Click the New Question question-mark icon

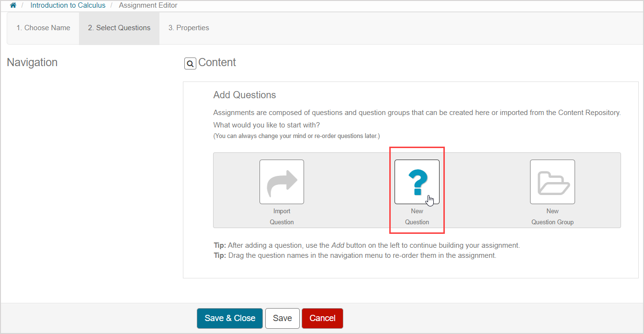click(417, 182)
